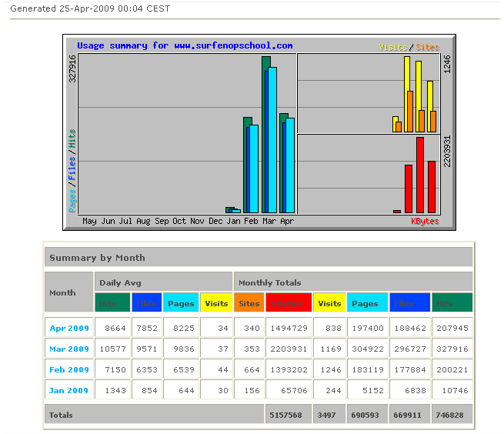Click the 'Generated 25-Apr-2009 00:04 CEST' text
The width and height of the screenshot is (504, 434).
tap(90, 8)
